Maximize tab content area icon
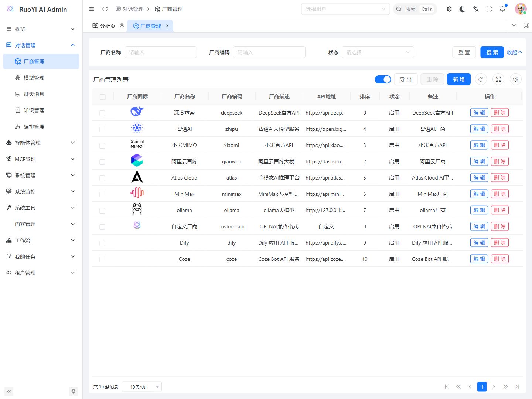532x399 pixels. (526, 25)
